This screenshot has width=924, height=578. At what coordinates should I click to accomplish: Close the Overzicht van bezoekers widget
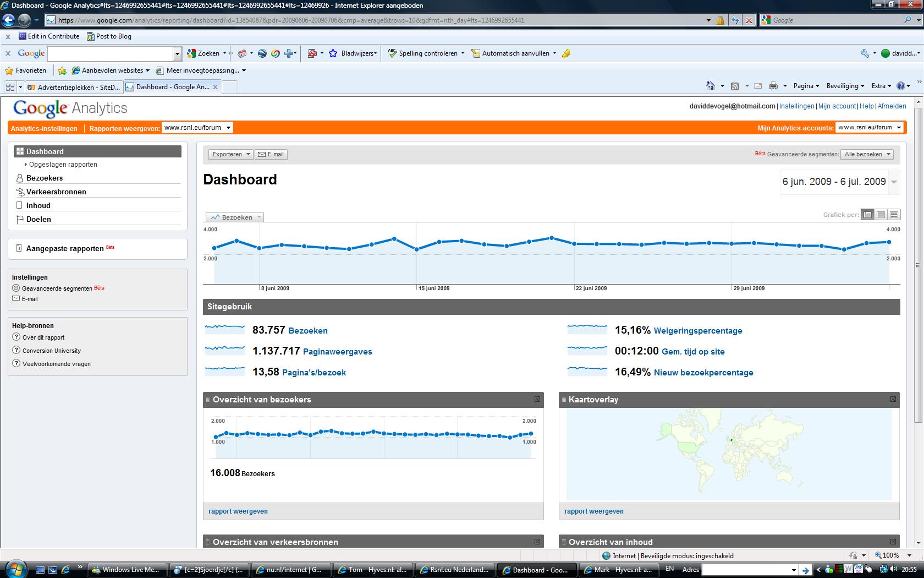(x=537, y=399)
